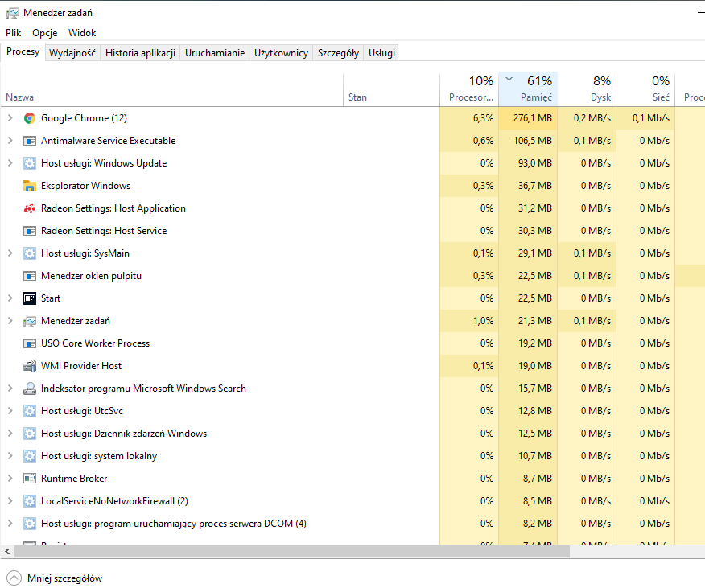Switch to the Usługi tab
This screenshot has width=705, height=588.
381,53
